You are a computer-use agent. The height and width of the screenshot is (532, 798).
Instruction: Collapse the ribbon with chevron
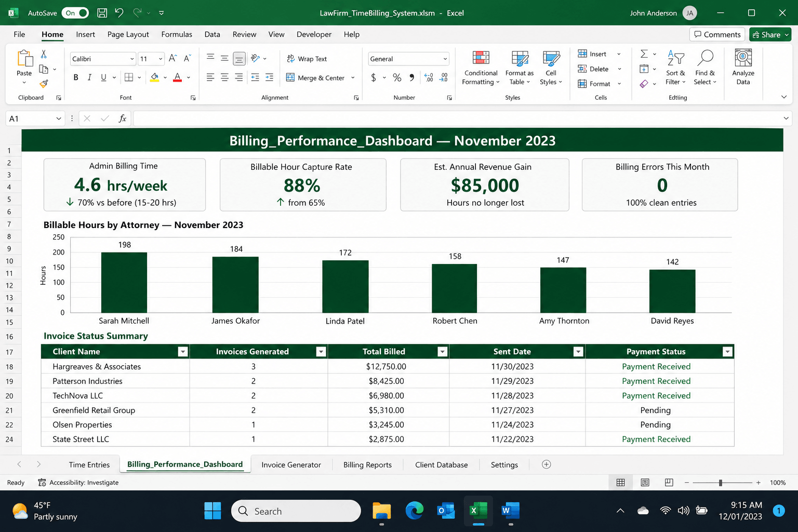click(x=784, y=97)
